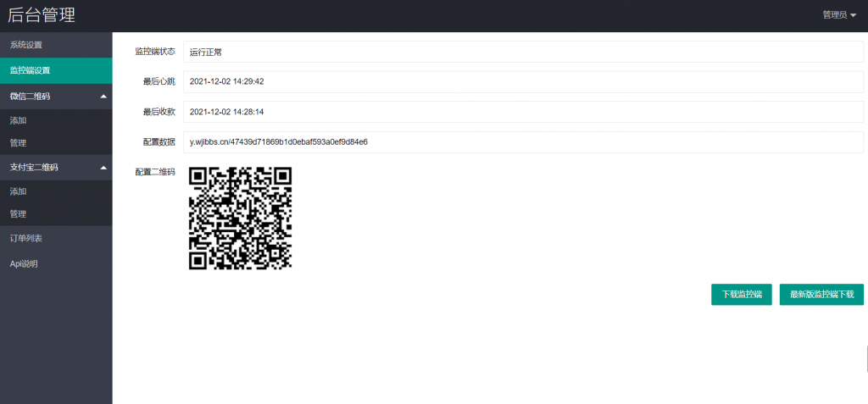The image size is (868, 404).
Task: Open the 管理员 dropdown menu
Action: click(x=839, y=15)
